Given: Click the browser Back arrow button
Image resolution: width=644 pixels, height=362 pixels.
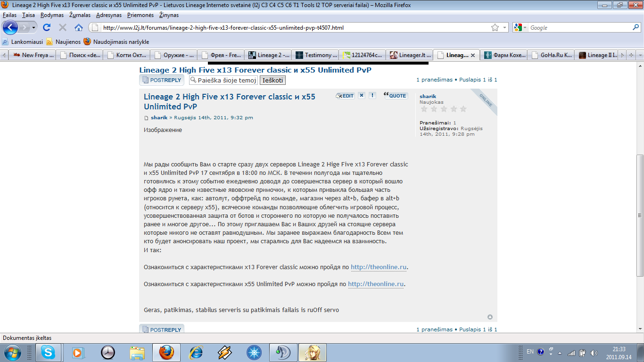Looking at the screenshot, I should (10, 27).
